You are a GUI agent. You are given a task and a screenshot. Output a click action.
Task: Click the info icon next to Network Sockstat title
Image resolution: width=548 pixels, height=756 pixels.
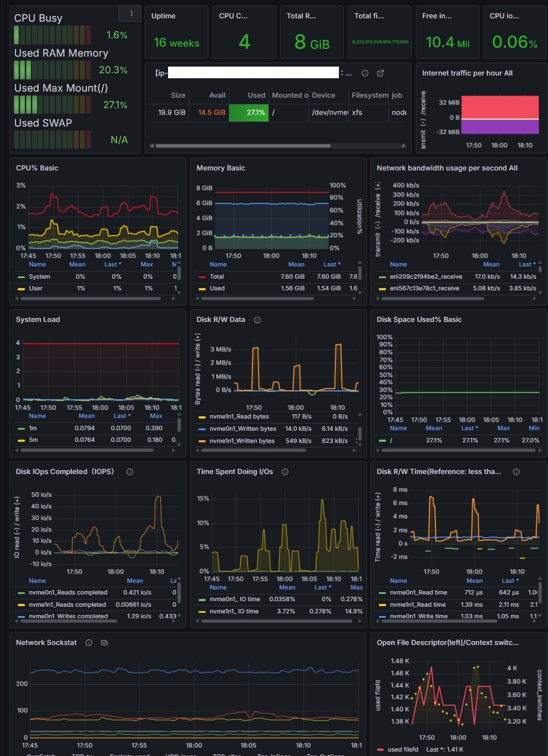pyautogui.click(x=89, y=643)
